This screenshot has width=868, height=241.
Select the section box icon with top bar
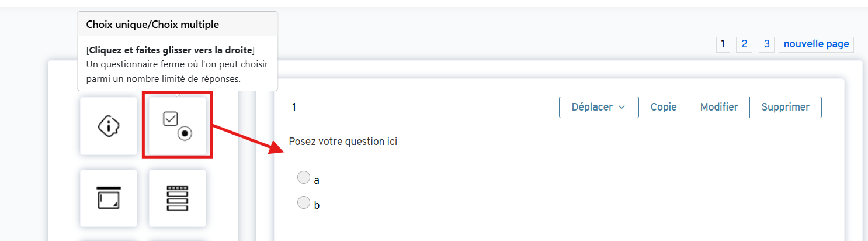109,198
